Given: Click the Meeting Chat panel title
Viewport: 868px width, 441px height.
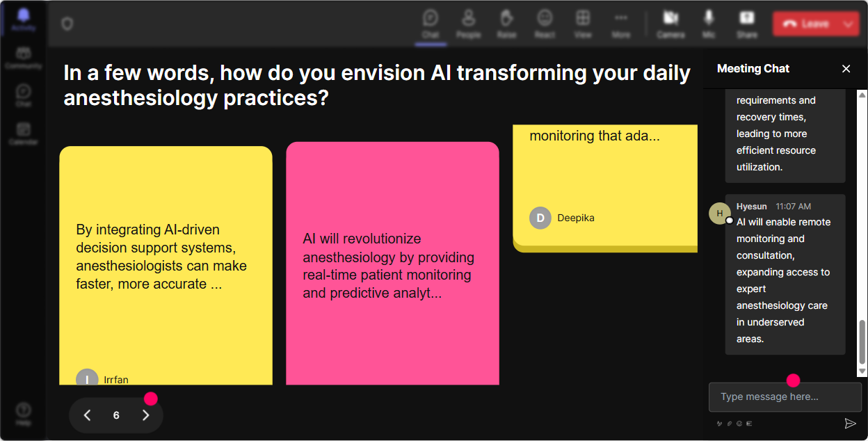Looking at the screenshot, I should tap(753, 68).
